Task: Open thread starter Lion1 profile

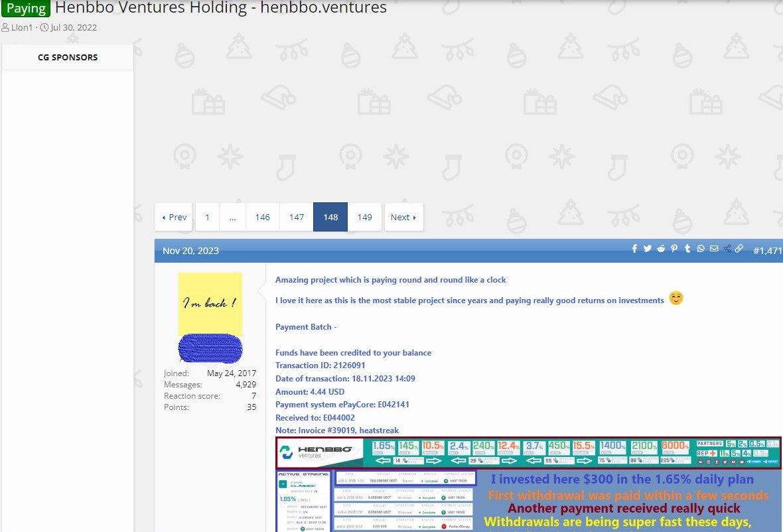Action: pos(21,27)
